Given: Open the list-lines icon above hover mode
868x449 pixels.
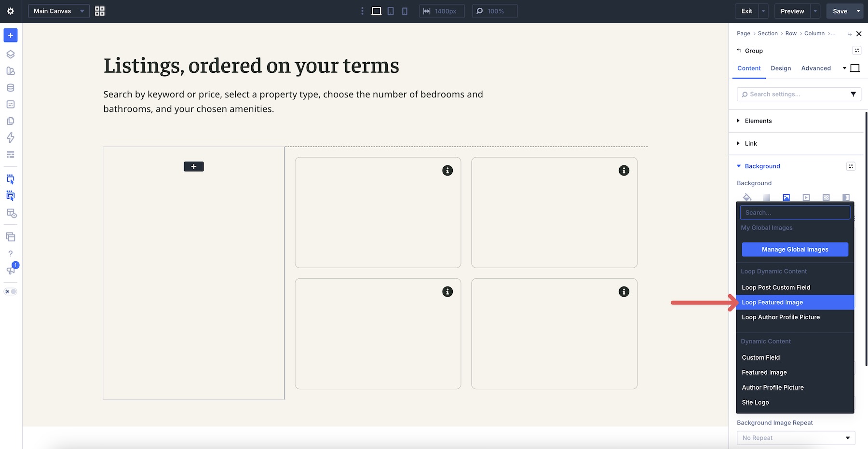Looking at the screenshot, I should coord(11,154).
